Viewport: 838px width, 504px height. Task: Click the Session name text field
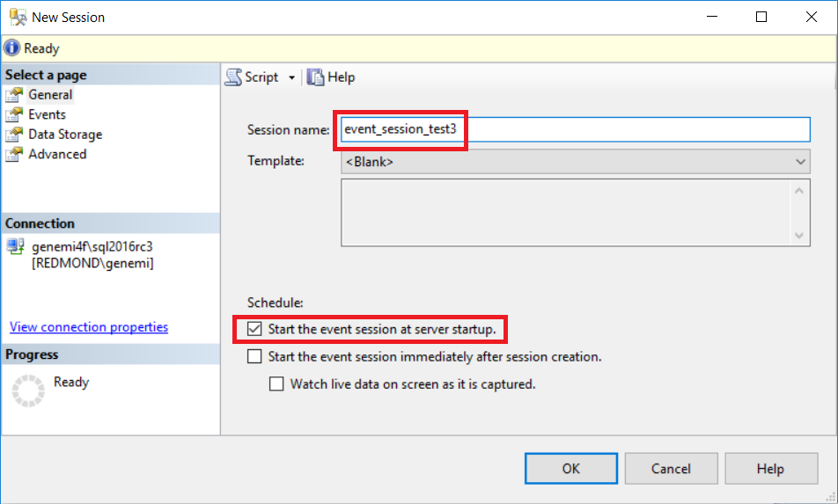(x=576, y=129)
